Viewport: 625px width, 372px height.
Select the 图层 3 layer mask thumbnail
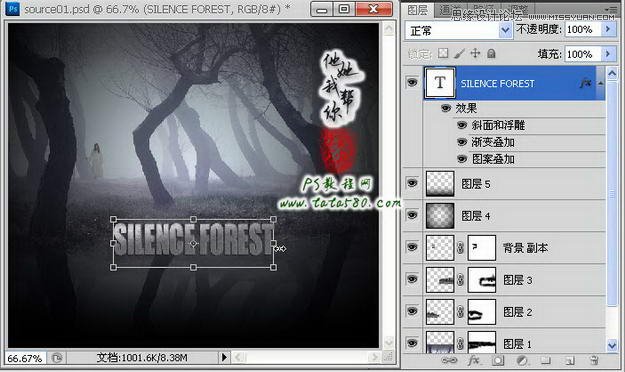point(482,279)
